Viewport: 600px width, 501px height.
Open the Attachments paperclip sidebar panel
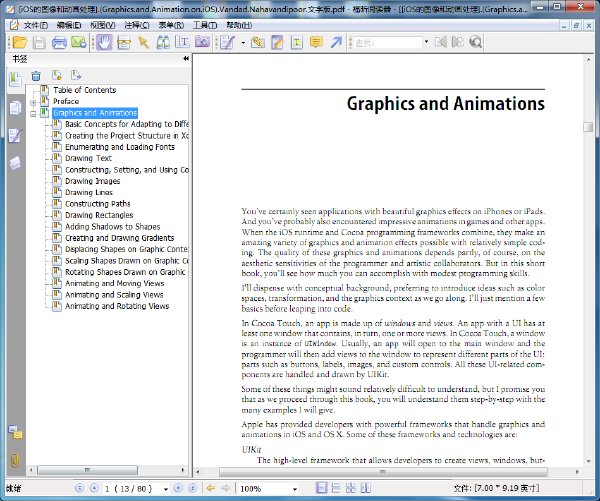coord(15,460)
